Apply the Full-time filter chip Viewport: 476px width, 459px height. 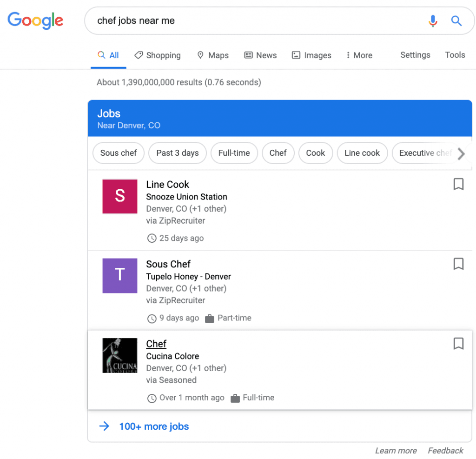click(234, 153)
